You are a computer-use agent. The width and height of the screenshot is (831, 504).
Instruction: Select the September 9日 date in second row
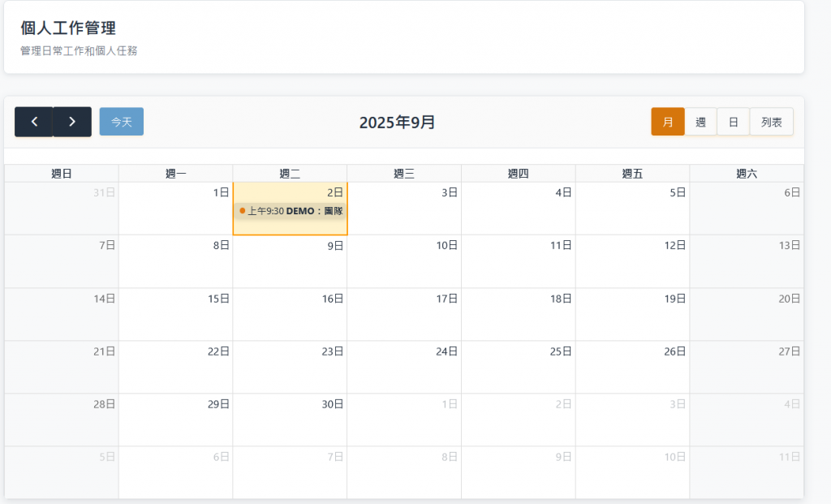click(335, 245)
